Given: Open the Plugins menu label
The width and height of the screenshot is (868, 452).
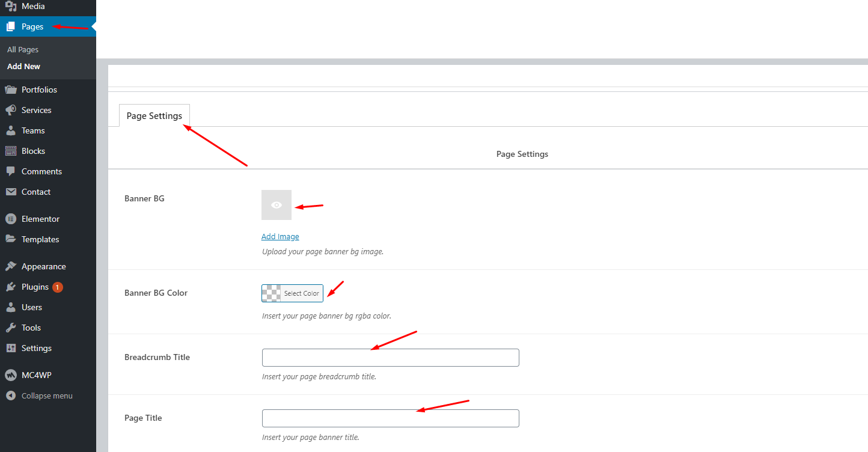Looking at the screenshot, I should tap(35, 287).
